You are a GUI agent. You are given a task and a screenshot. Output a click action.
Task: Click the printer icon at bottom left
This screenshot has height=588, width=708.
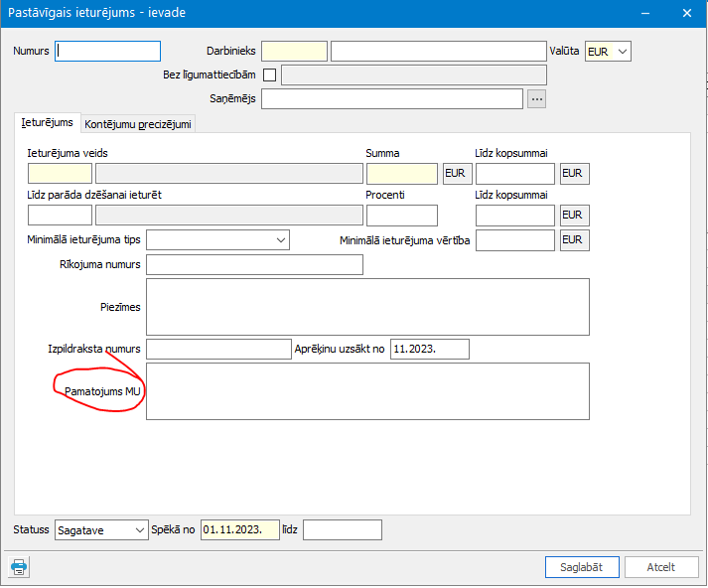[x=18, y=567]
